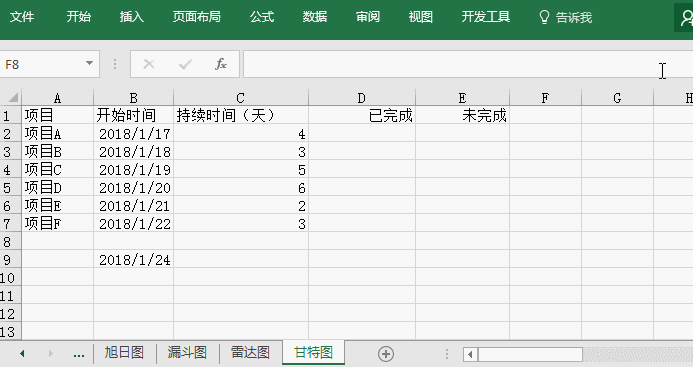
Task: Click duration cell for 项目A row
Action: [241, 134]
